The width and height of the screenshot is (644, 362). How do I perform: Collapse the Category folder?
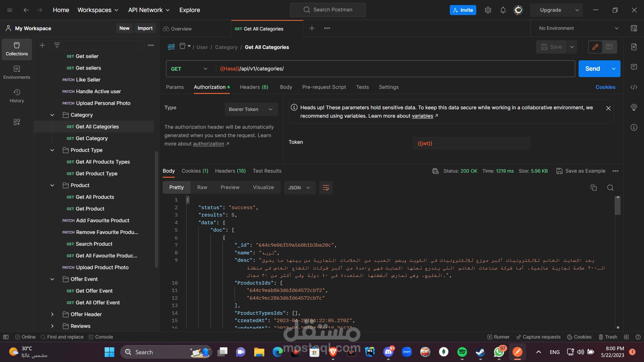click(x=52, y=115)
